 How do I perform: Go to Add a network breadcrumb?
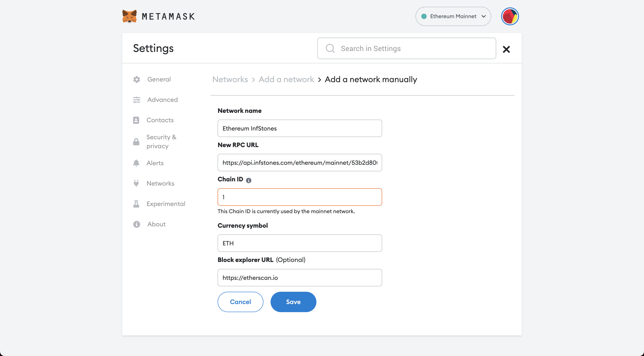286,79
